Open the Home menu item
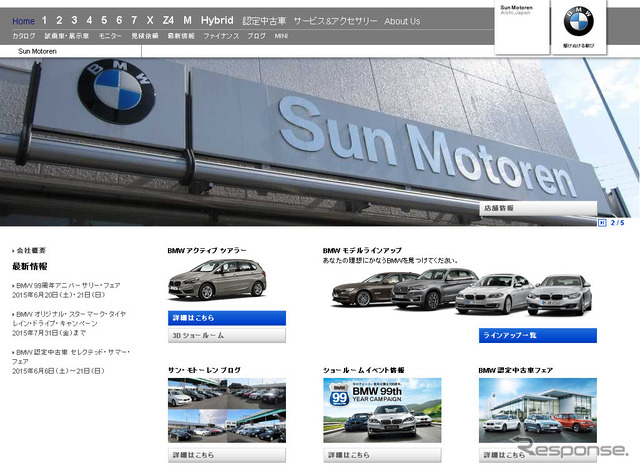 click(x=23, y=21)
